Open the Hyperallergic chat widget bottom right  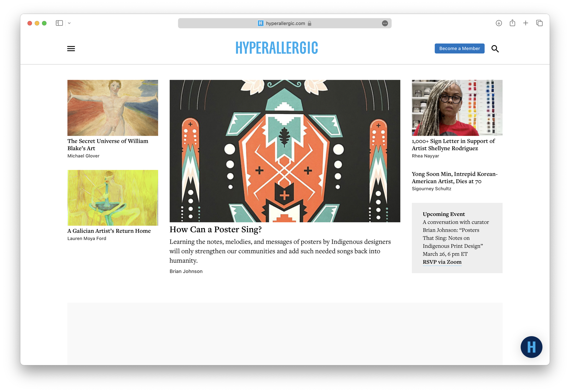pyautogui.click(x=531, y=347)
